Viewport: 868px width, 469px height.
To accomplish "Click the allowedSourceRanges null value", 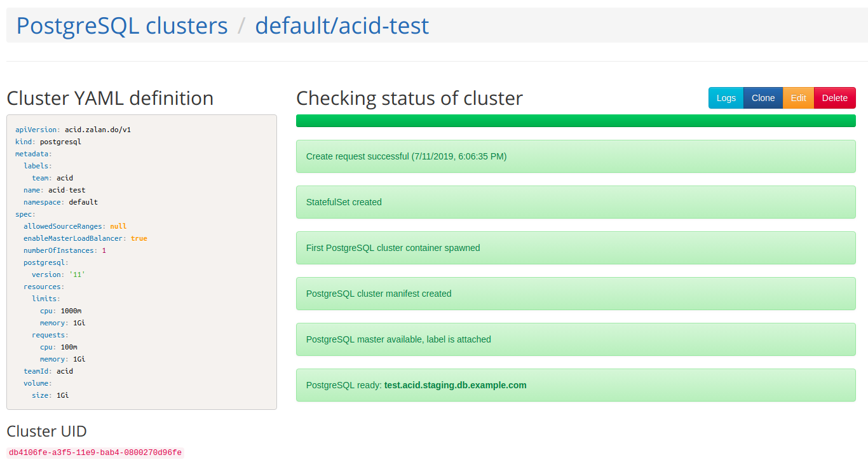I will click(118, 226).
